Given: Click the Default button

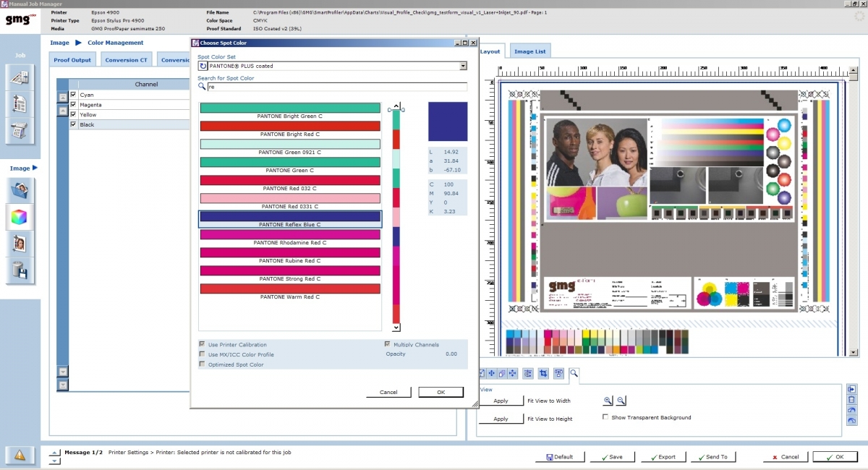Looking at the screenshot, I should [x=561, y=457].
